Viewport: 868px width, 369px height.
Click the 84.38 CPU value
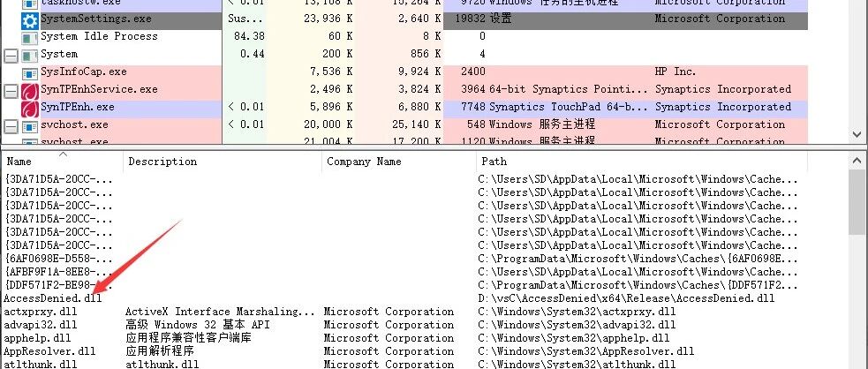click(x=249, y=36)
